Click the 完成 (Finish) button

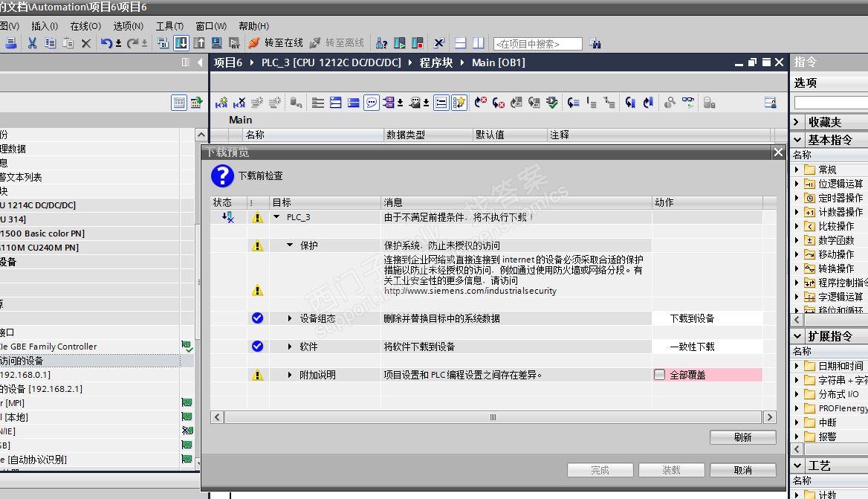point(600,470)
